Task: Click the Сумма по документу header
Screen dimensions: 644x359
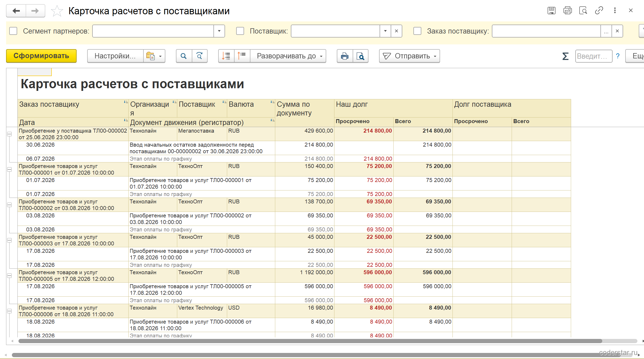Action: click(305, 113)
